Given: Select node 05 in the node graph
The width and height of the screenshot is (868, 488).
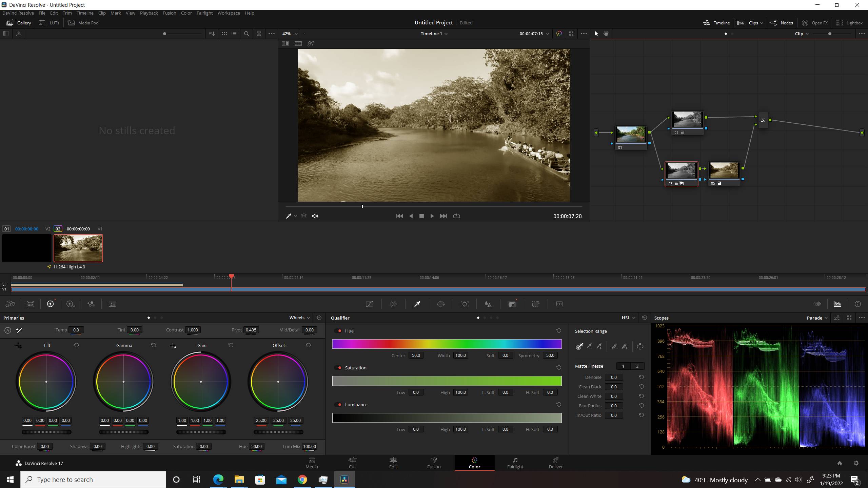Looking at the screenshot, I should click(x=724, y=174).
